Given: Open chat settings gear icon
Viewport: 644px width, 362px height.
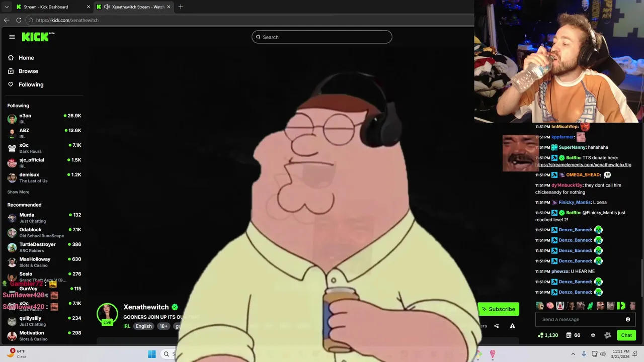Looking at the screenshot, I should [593, 335].
